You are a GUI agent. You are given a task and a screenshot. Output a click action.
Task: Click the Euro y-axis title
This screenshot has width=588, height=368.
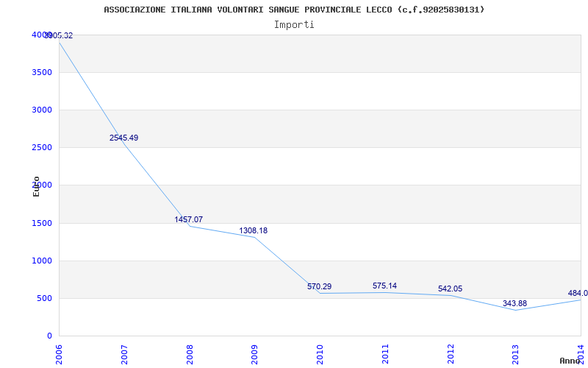point(36,186)
